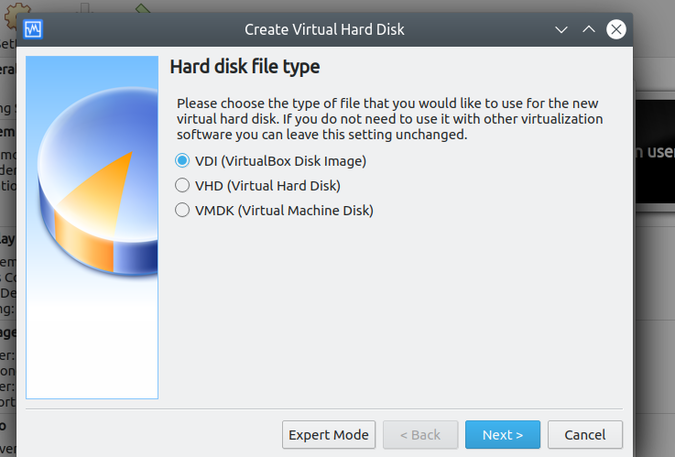The height and width of the screenshot is (457, 675).
Task: Select the VDI (VirtualBox Disk Image) option
Action: tap(182, 160)
